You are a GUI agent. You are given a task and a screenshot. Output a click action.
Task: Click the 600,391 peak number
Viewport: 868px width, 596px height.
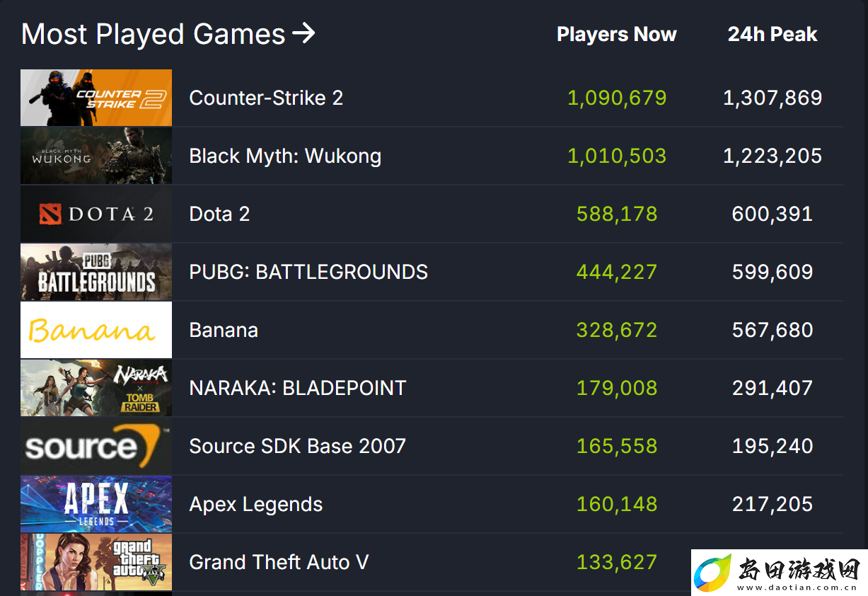coord(772,214)
